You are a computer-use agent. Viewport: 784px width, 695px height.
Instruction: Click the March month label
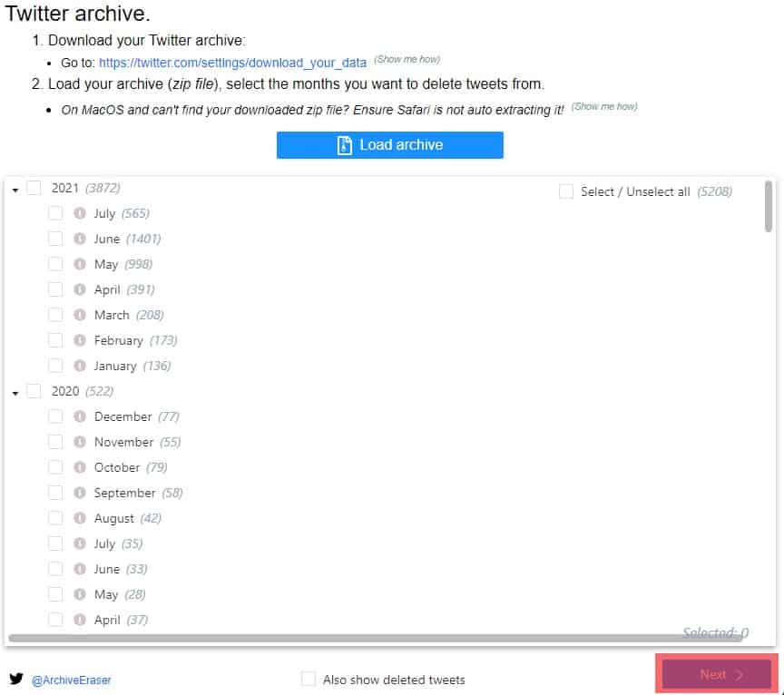pos(112,315)
